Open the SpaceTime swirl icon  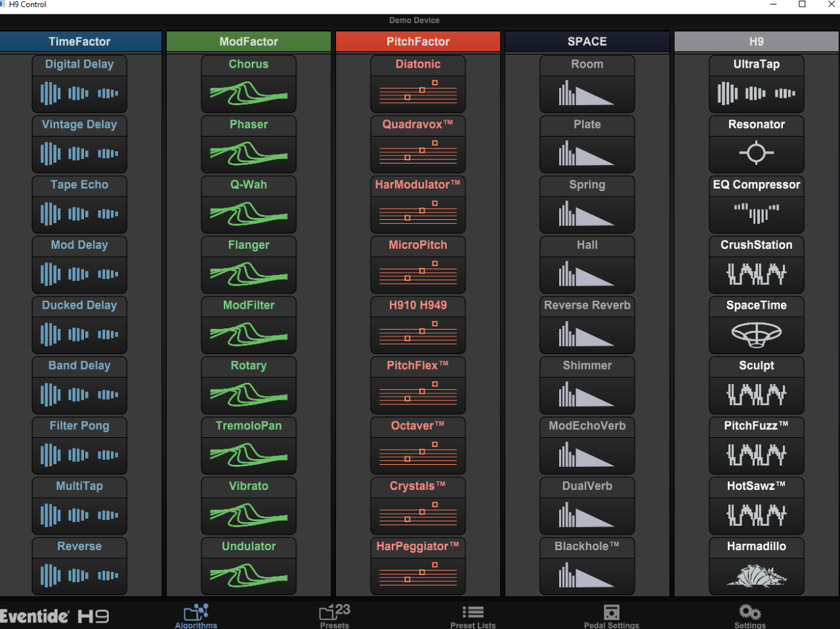click(x=756, y=335)
